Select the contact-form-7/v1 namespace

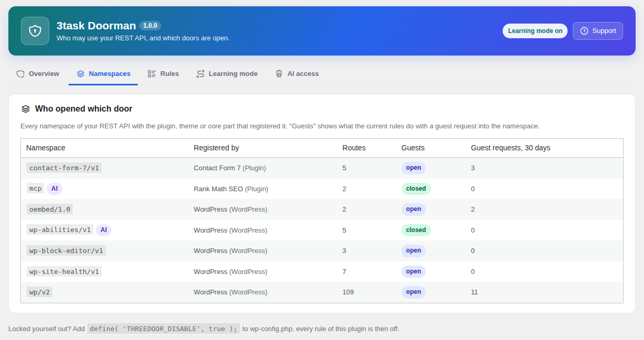[x=64, y=168]
